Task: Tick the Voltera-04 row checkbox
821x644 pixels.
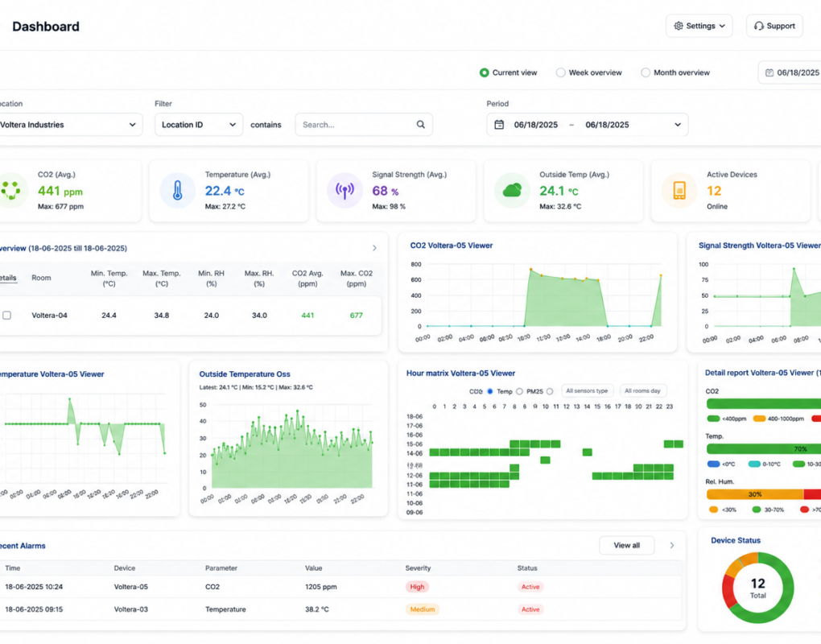Action: point(6,316)
